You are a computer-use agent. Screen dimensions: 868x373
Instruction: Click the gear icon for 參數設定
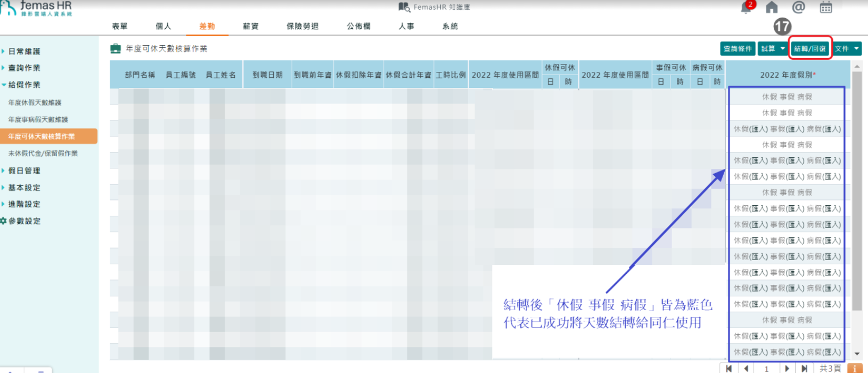click(x=3, y=221)
